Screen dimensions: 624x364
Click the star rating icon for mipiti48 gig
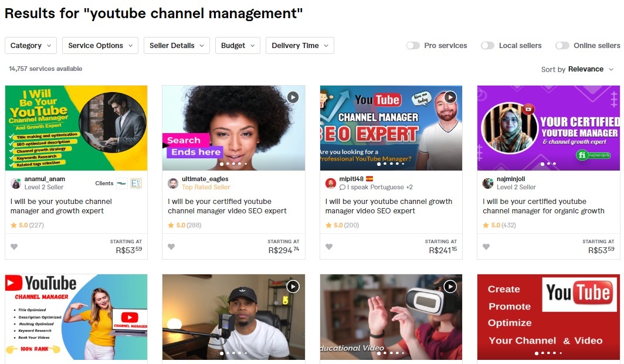point(328,225)
